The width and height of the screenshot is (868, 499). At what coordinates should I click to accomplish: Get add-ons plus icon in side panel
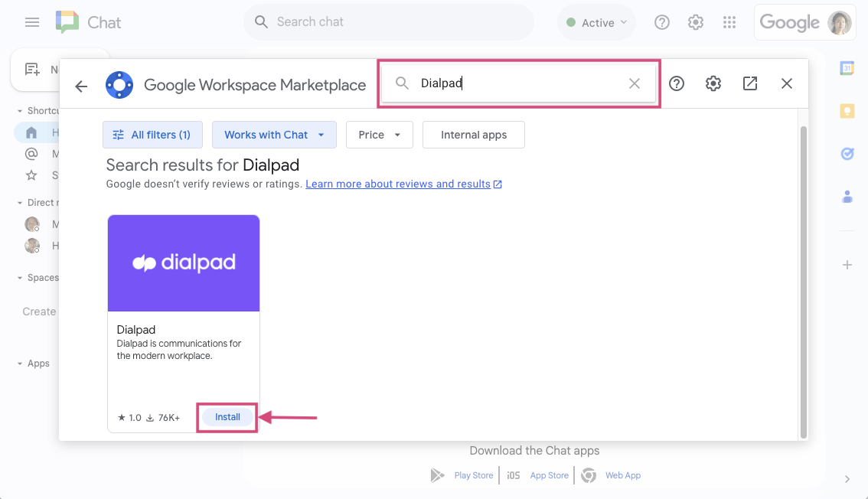847,265
